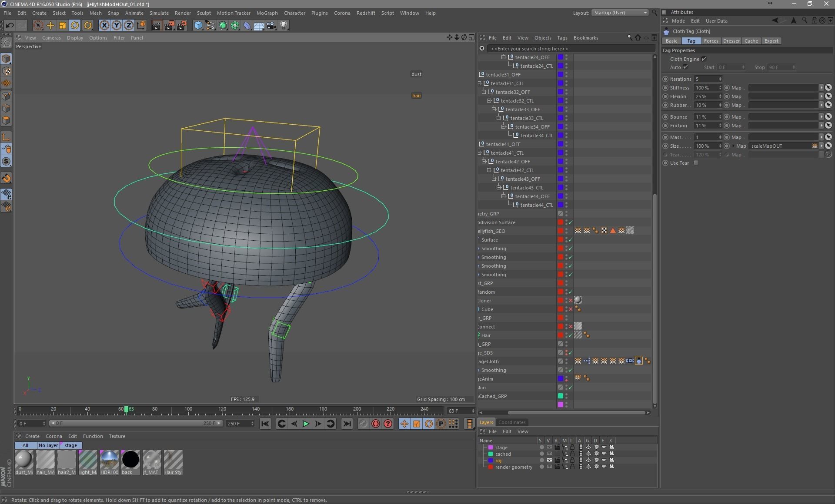Screen dimensions: 835x504
Task: Toggle visibility eye for rig layer
Action: point(549,460)
